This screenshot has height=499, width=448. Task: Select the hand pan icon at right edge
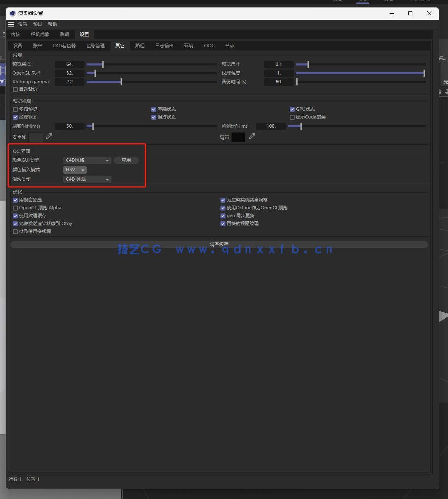440,92
